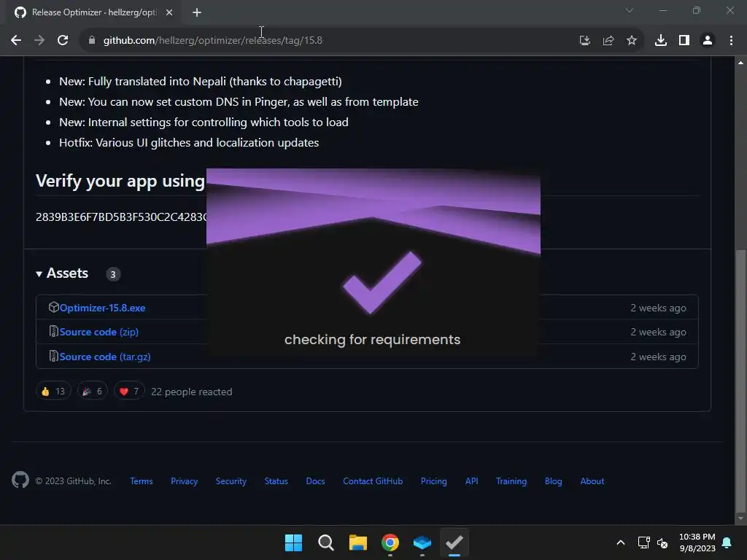Bookmark this page with the star icon

pyautogui.click(x=632, y=41)
